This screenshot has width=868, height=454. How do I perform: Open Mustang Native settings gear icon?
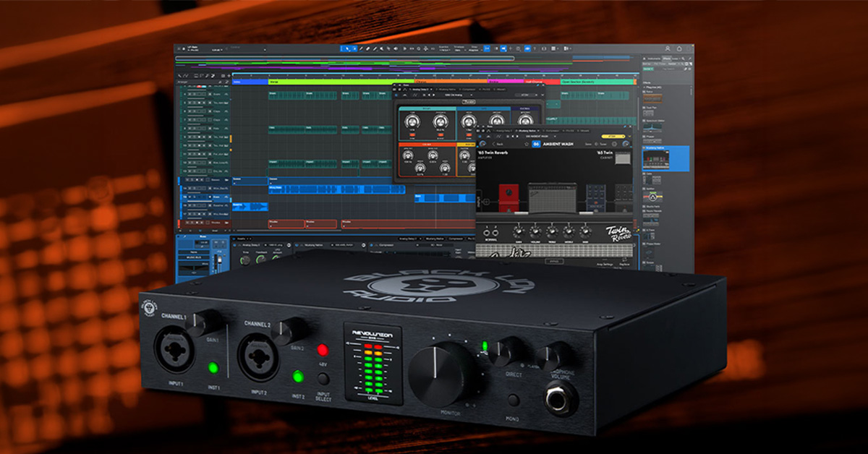[x=614, y=144]
